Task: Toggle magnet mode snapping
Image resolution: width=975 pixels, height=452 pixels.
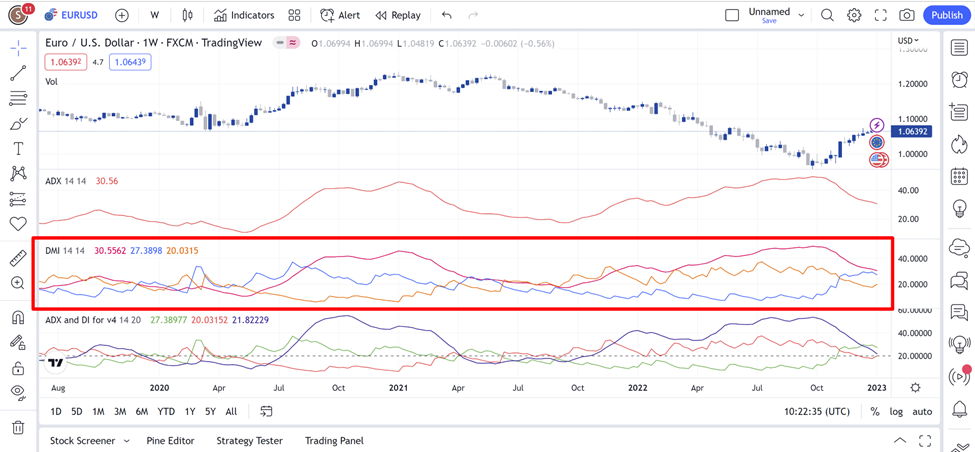Action: 18,317
